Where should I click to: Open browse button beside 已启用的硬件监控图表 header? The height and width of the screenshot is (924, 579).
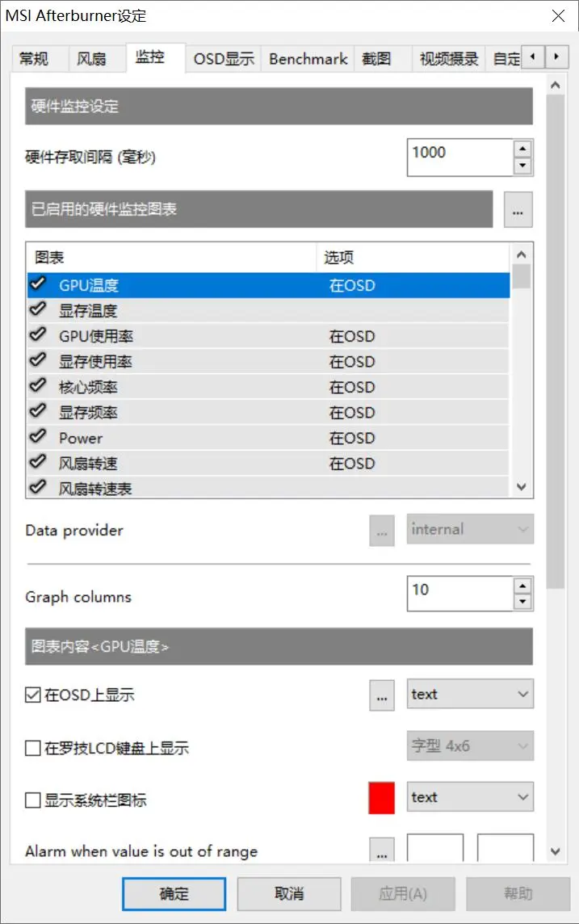[x=518, y=209]
